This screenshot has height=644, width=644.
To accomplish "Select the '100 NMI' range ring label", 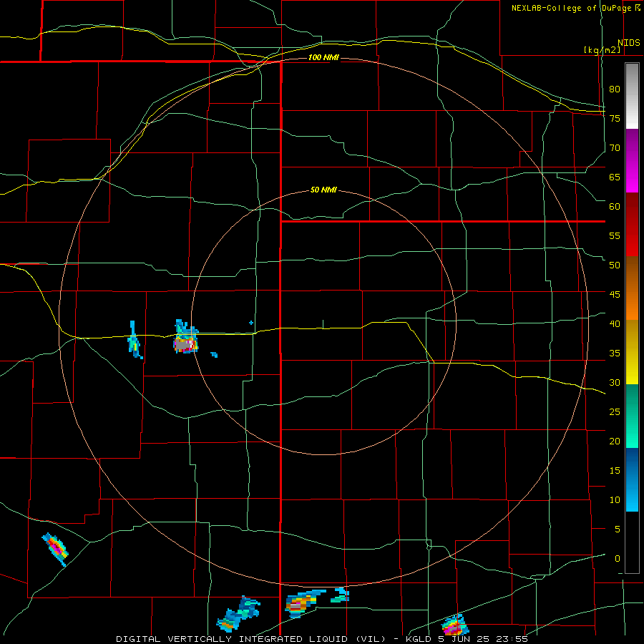I will point(323,57).
